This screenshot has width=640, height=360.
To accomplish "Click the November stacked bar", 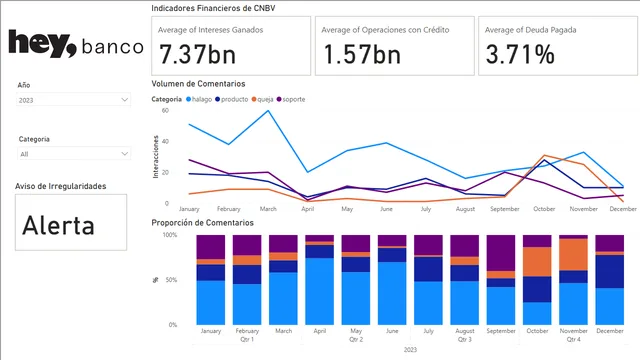I will tap(573, 280).
